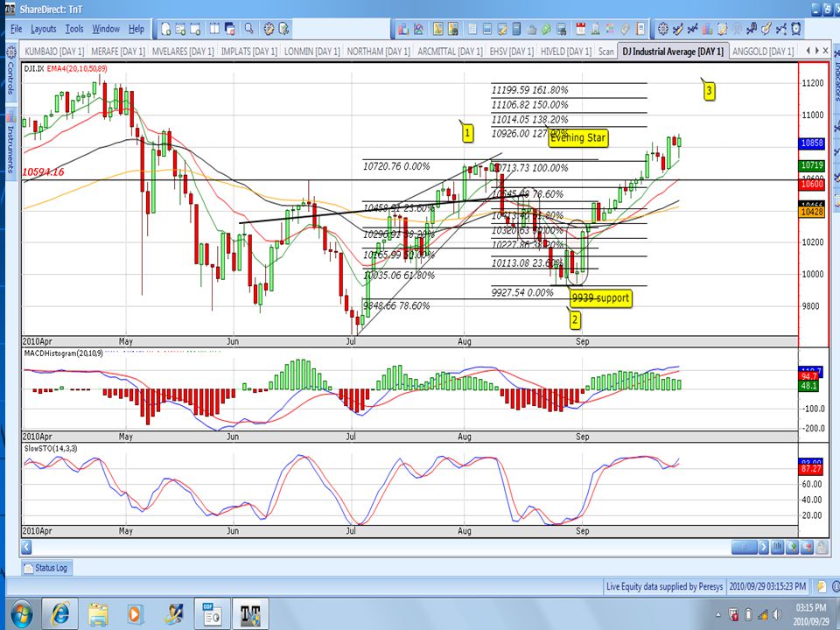
Task: Click the Evening Star annotation label
Action: point(578,137)
